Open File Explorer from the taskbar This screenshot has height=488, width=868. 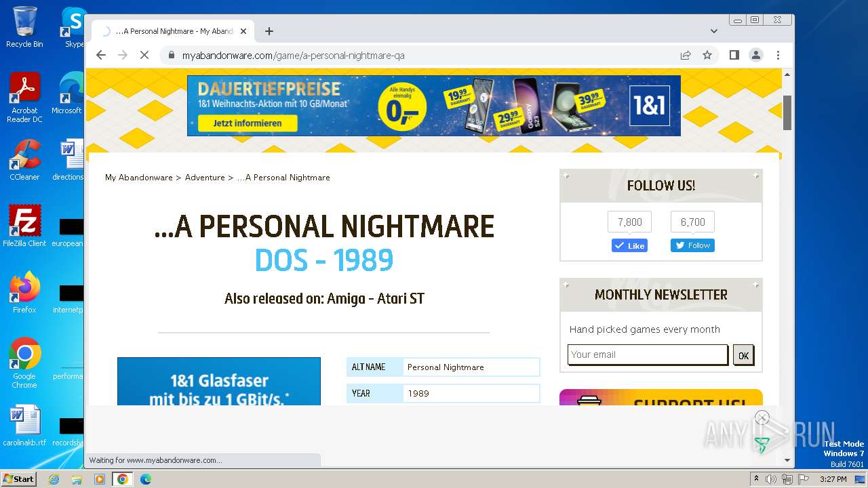pyautogui.click(x=77, y=479)
